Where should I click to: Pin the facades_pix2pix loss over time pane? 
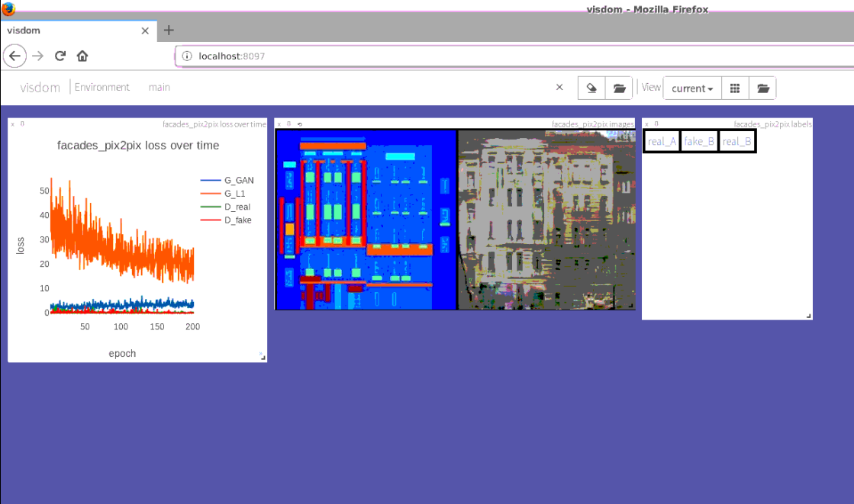[22, 123]
